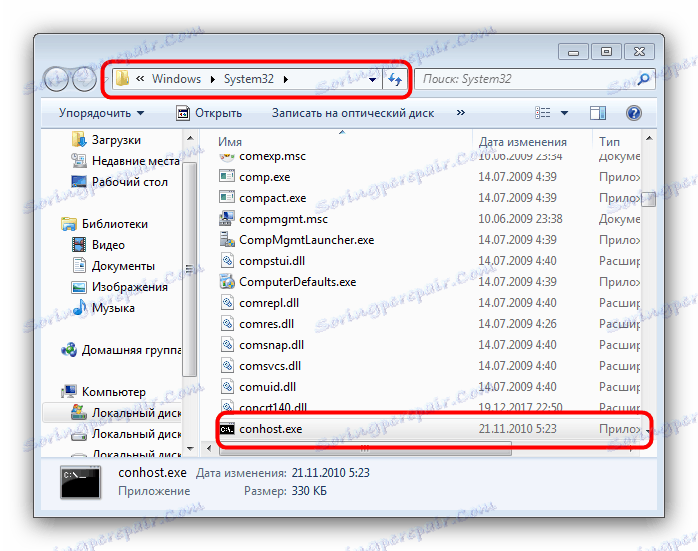Image resolution: width=698 pixels, height=551 pixels.
Task: Change the view layout icon
Action: [543, 113]
